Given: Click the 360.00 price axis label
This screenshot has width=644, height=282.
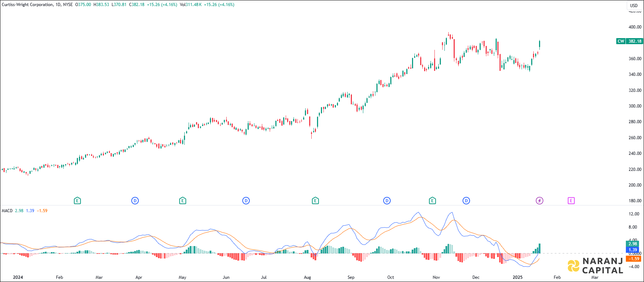Looking at the screenshot, I should click(635, 59).
